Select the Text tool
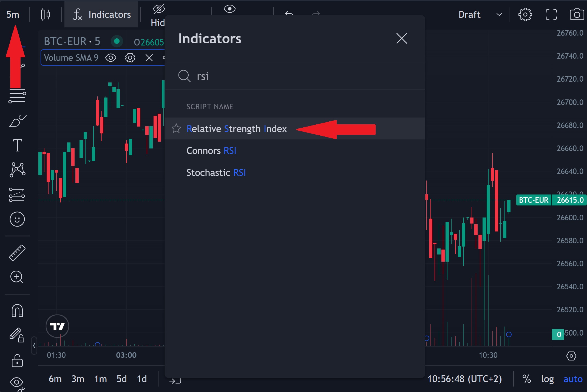587x392 pixels. pos(17,145)
